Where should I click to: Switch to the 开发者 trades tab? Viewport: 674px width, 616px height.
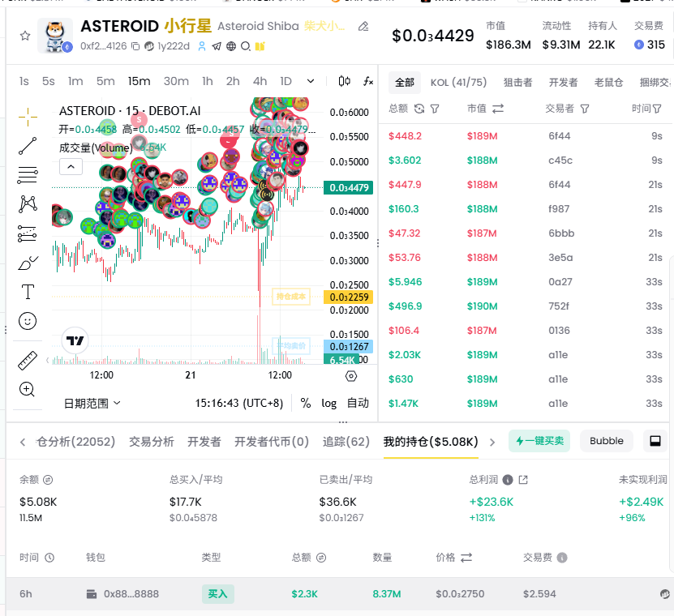pos(563,83)
